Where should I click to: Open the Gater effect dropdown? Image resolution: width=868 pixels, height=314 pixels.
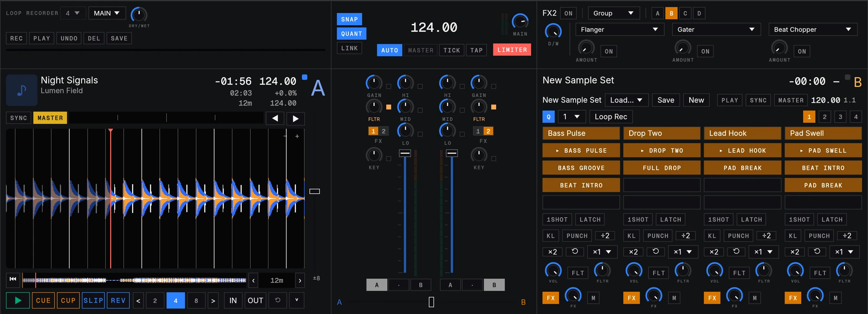pyautogui.click(x=716, y=30)
